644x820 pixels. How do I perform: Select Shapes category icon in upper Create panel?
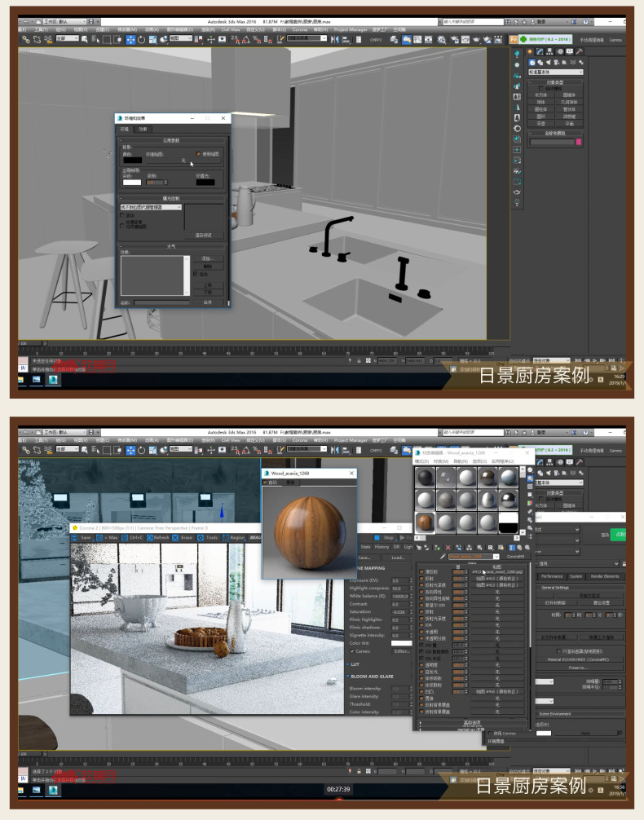[x=540, y=62]
